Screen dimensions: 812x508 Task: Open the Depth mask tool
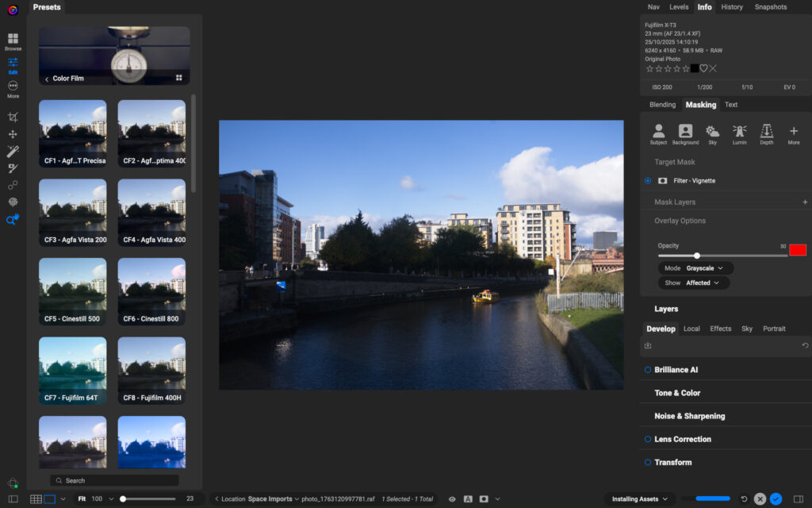(x=765, y=133)
